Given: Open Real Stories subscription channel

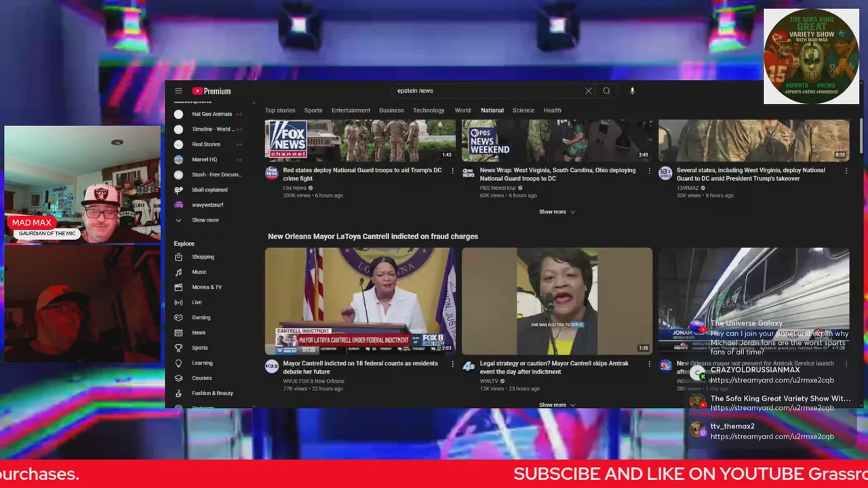Looking at the screenshot, I should click(208, 144).
